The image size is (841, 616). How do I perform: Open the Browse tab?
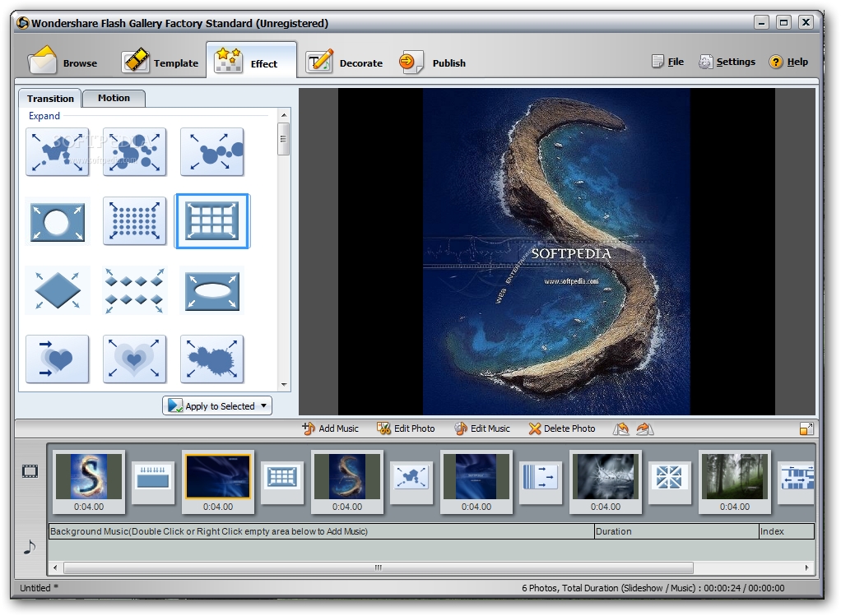[63, 61]
